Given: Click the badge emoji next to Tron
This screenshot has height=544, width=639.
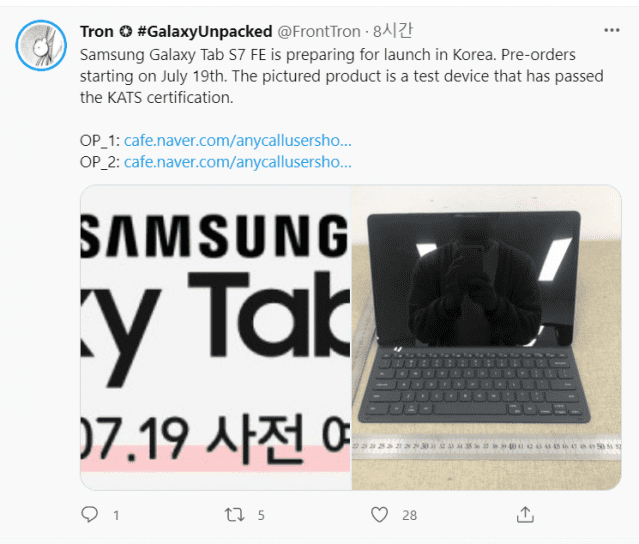Looking at the screenshot, I should coord(126,31).
